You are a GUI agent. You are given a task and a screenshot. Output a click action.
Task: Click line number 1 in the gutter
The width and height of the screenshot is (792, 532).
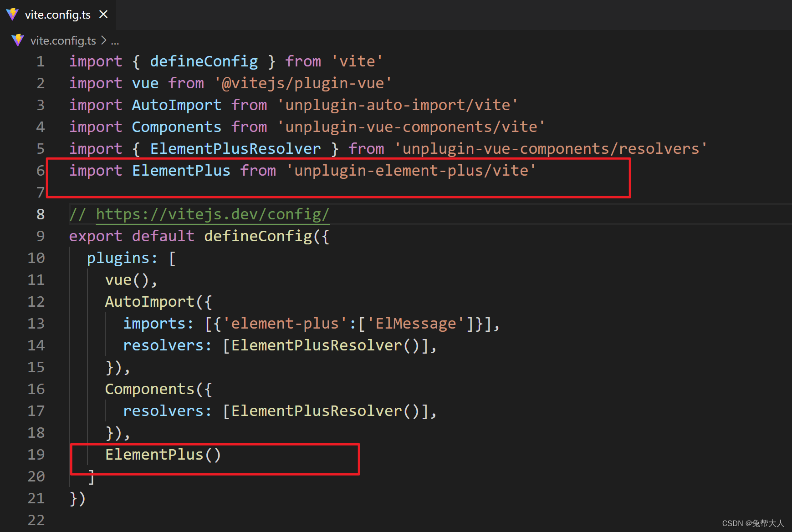click(41, 61)
